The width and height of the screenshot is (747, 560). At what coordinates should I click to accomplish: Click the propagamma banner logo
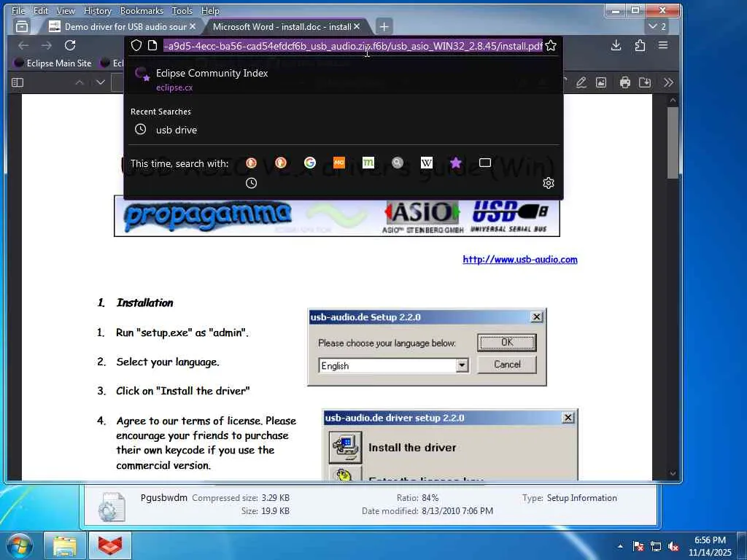[208, 217]
